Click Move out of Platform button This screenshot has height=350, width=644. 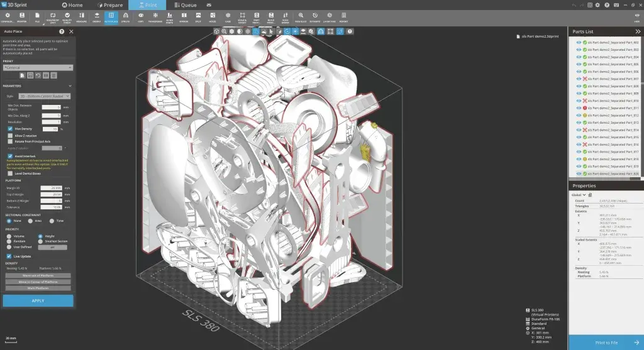(x=38, y=276)
